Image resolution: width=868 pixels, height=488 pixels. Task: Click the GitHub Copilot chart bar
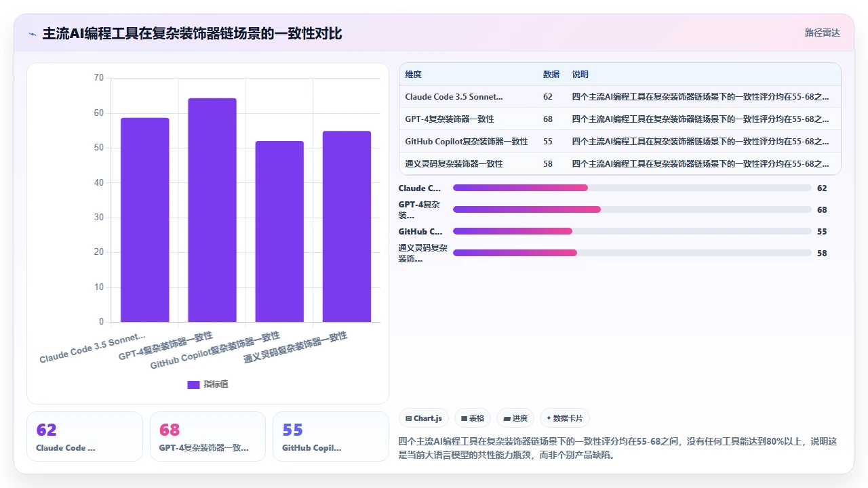[279, 231]
